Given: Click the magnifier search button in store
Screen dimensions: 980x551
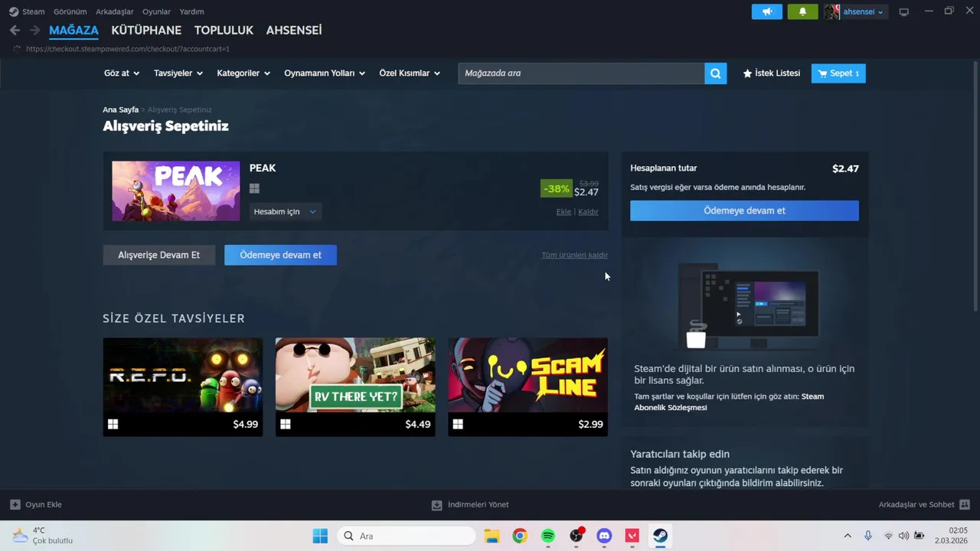Looking at the screenshot, I should (x=715, y=73).
